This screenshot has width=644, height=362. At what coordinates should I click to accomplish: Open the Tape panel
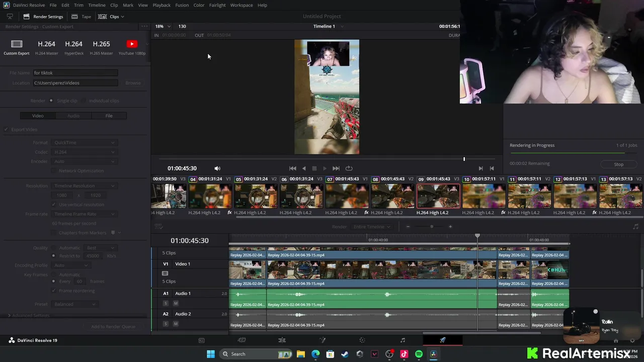(82, 17)
